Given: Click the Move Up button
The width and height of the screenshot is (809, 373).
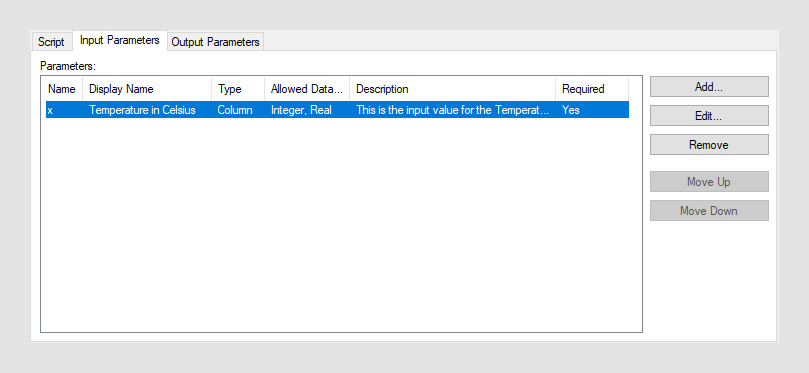Looking at the screenshot, I should tap(709, 182).
